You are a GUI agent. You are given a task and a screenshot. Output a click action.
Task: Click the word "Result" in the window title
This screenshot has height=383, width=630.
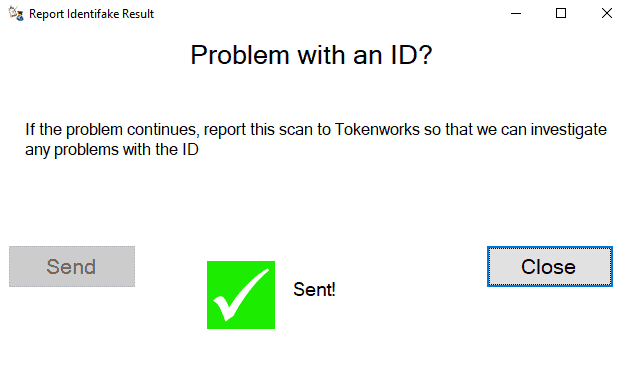coord(138,14)
